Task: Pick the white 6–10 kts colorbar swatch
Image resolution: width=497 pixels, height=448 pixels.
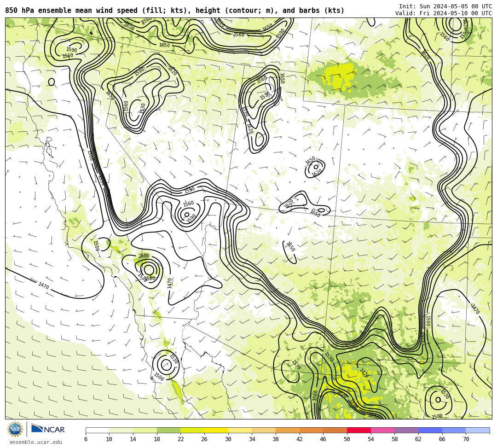Action: pos(97,430)
